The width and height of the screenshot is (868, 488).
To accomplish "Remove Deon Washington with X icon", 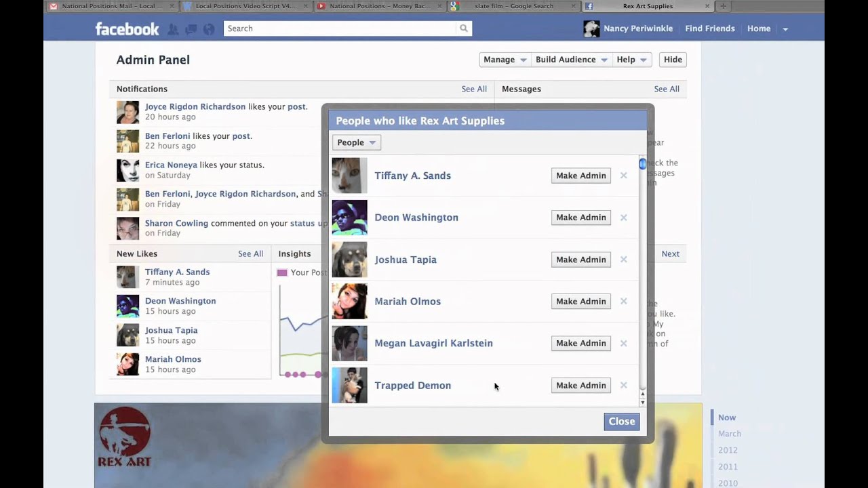I will point(623,218).
